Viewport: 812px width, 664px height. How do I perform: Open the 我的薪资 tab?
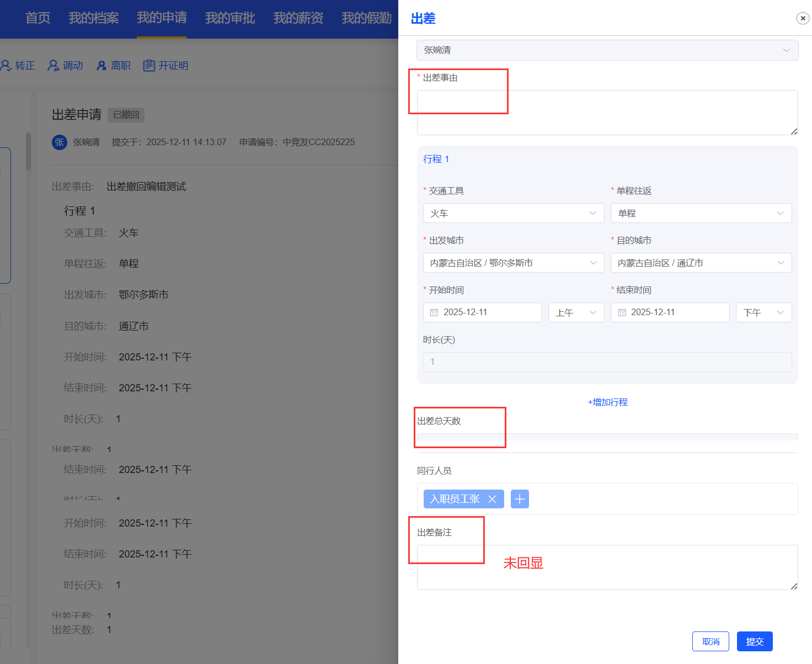click(x=298, y=18)
